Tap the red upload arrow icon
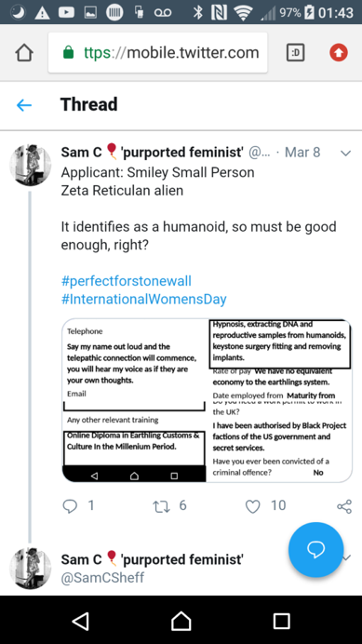Screen dimensions: 362x644 tap(339, 52)
